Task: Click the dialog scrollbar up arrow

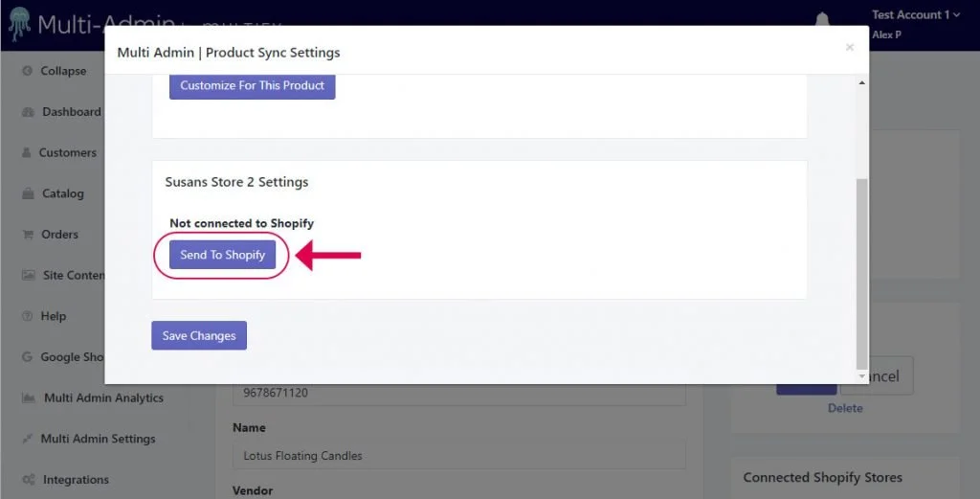Action: pos(862,82)
